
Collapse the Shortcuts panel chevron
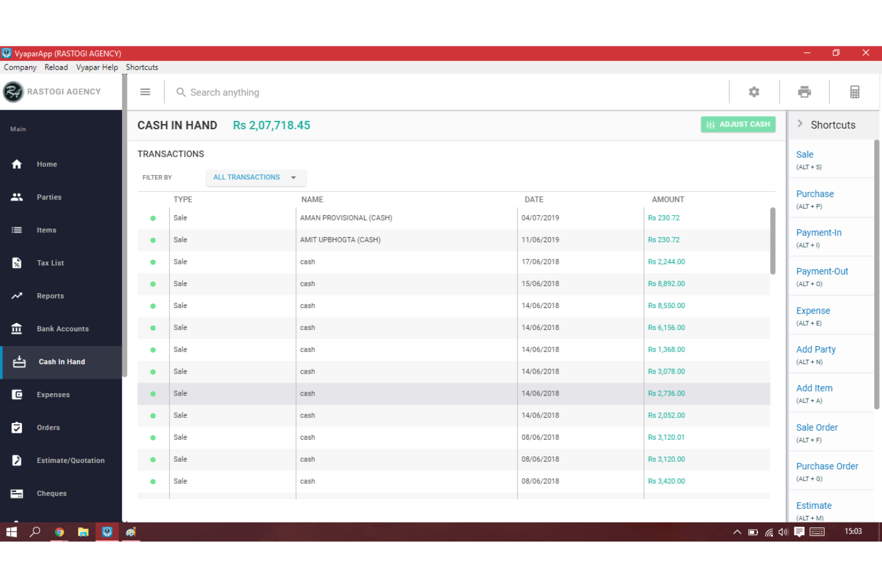[800, 124]
